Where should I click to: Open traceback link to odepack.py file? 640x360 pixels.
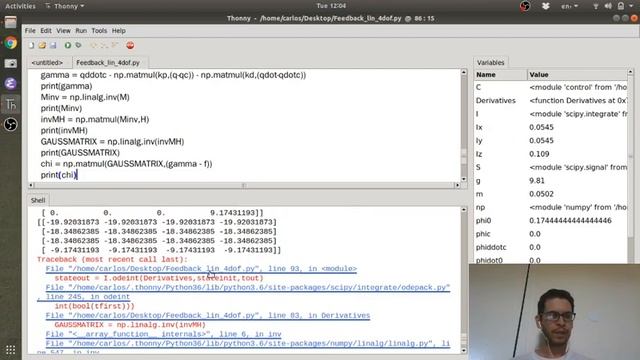[x=248, y=287]
